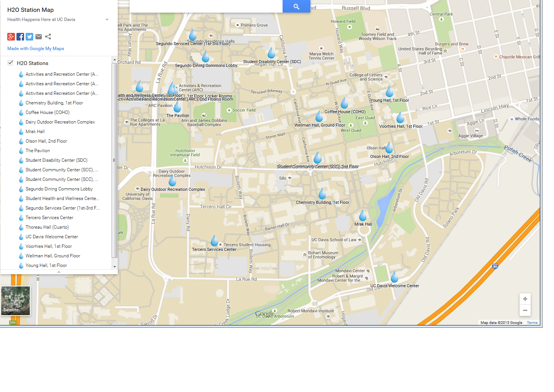Click Segundo Services Center map marker
Screen dimensions: 554x392
click(193, 35)
